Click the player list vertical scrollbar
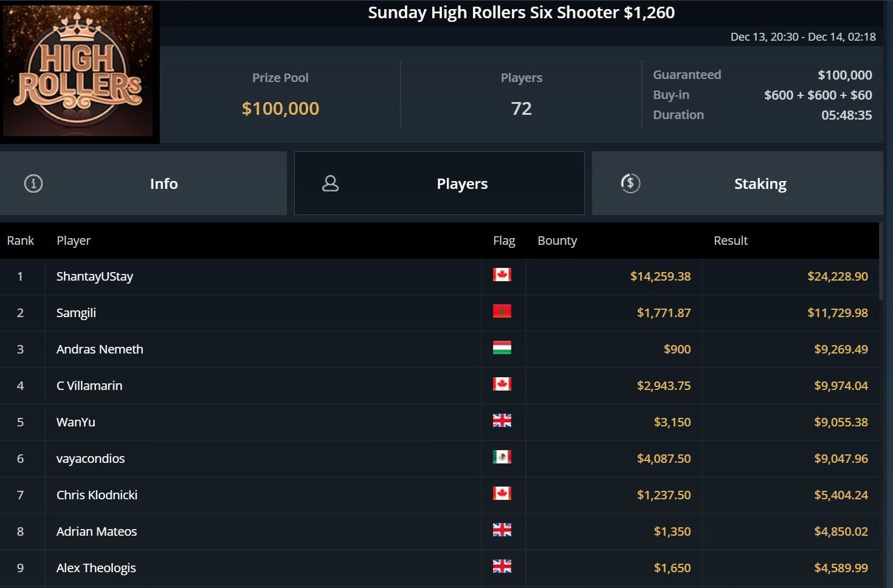Viewport: 893px width, 588px height. coord(881,261)
